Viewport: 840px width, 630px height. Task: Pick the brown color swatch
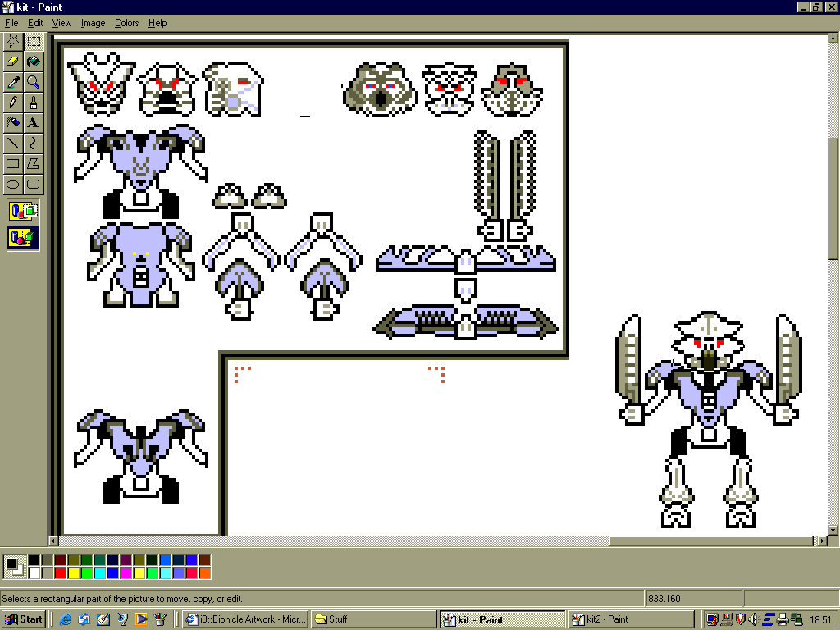(204, 560)
